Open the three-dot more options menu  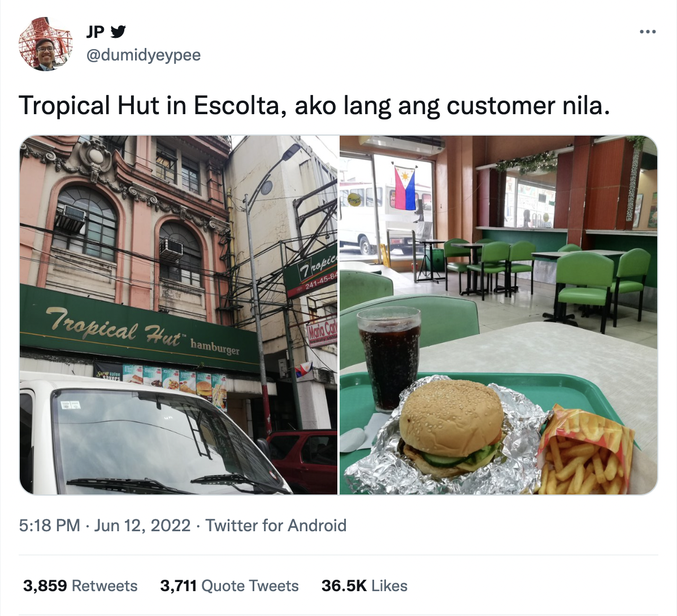(x=648, y=32)
